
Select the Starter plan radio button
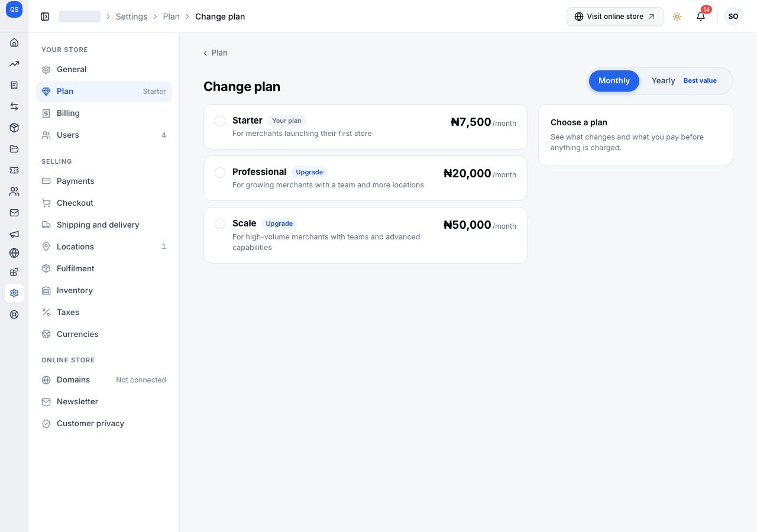tap(220, 121)
